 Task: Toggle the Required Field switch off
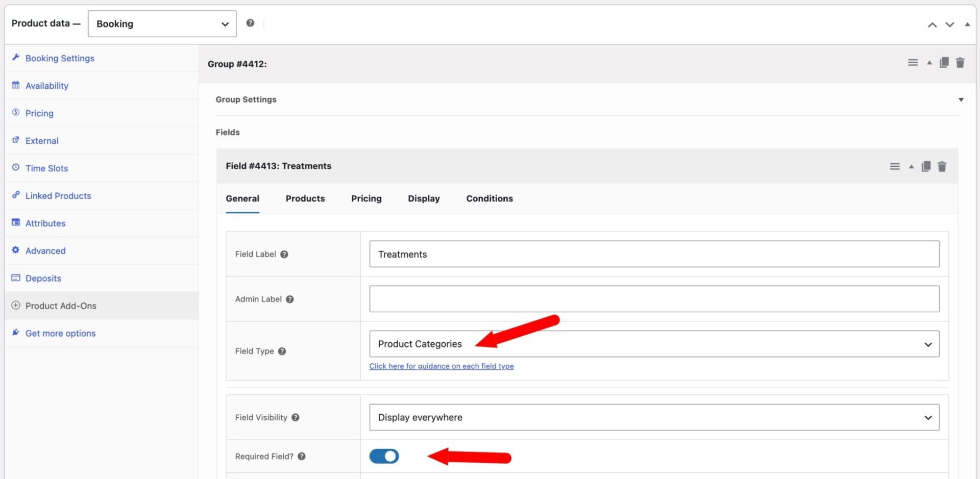tap(384, 456)
